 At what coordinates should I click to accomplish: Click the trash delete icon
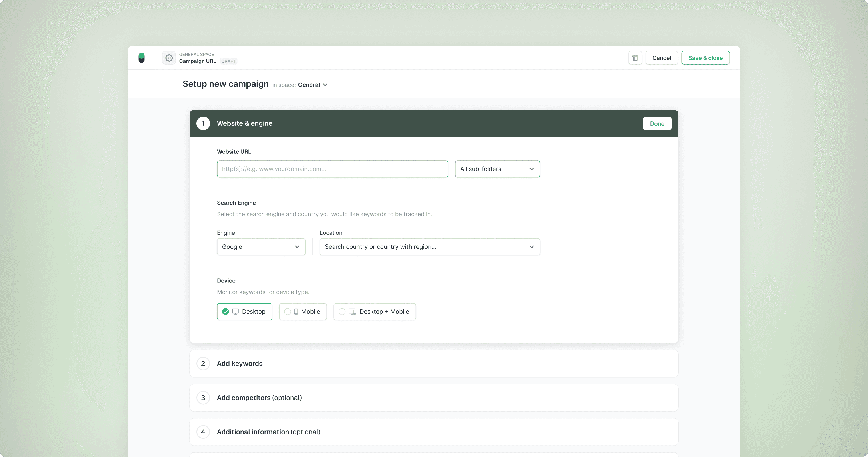[635, 58]
